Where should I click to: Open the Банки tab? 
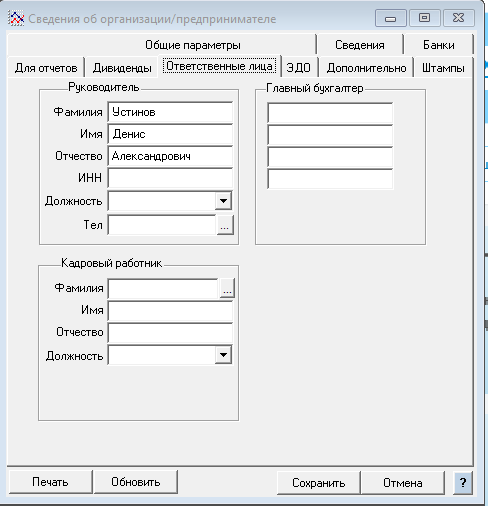click(x=439, y=45)
